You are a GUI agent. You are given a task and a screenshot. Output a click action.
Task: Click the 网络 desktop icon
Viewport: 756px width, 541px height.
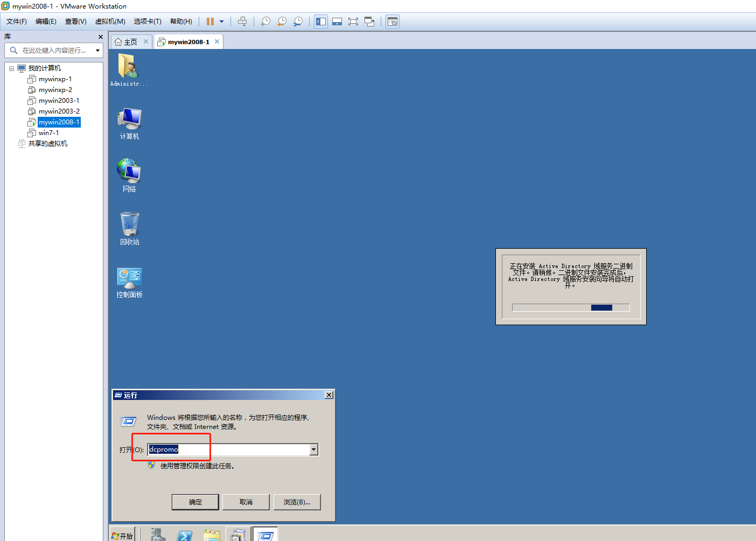(x=129, y=175)
